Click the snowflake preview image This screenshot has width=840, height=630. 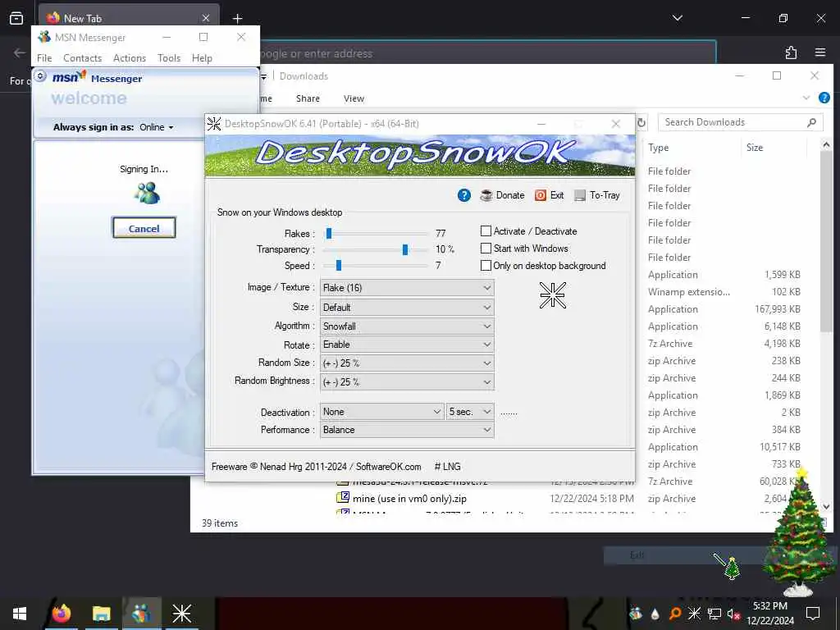552,295
